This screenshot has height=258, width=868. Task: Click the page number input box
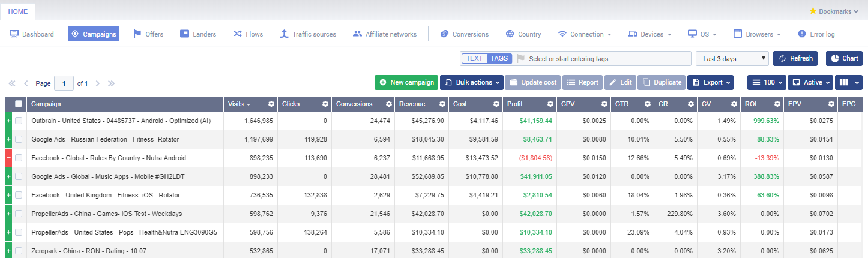64,83
